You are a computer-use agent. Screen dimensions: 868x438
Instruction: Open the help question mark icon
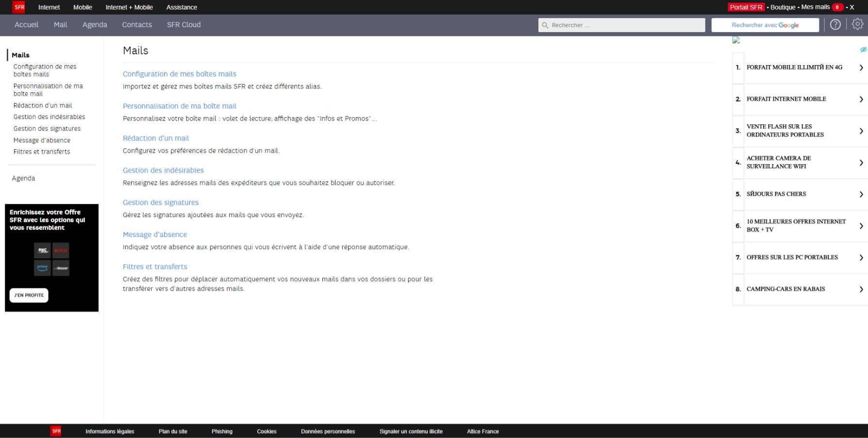[835, 25]
